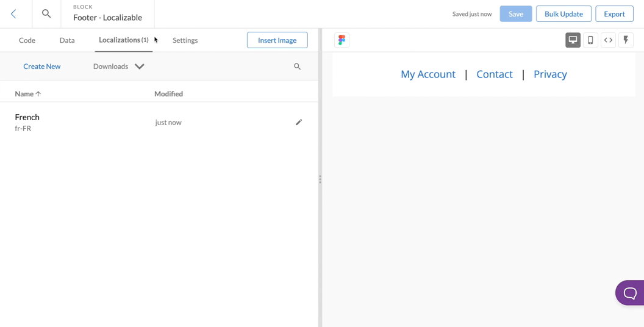
Task: Select the French localization row
Action: click(159, 123)
